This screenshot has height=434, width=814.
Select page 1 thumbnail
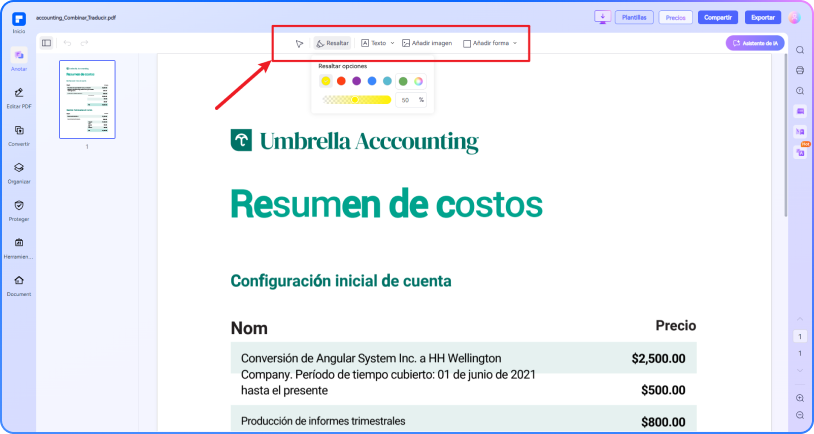(x=87, y=99)
